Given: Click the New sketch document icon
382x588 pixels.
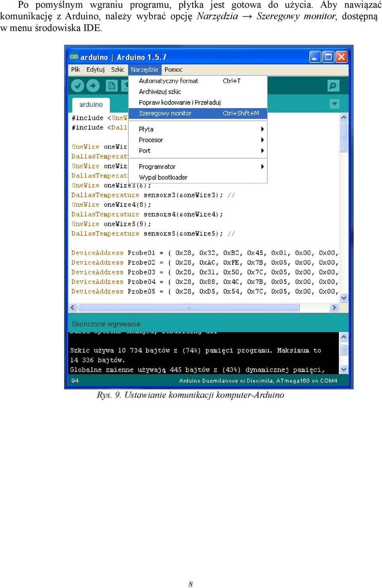Looking at the screenshot, I should point(111,85).
